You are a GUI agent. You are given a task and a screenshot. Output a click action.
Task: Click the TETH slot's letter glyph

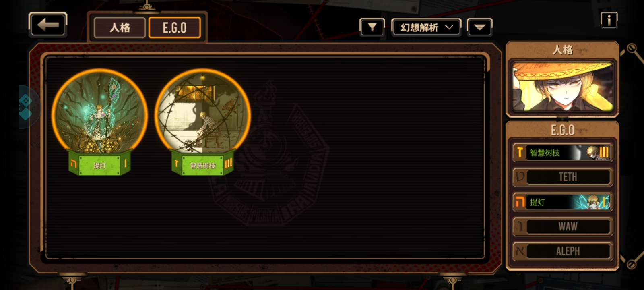click(x=520, y=177)
